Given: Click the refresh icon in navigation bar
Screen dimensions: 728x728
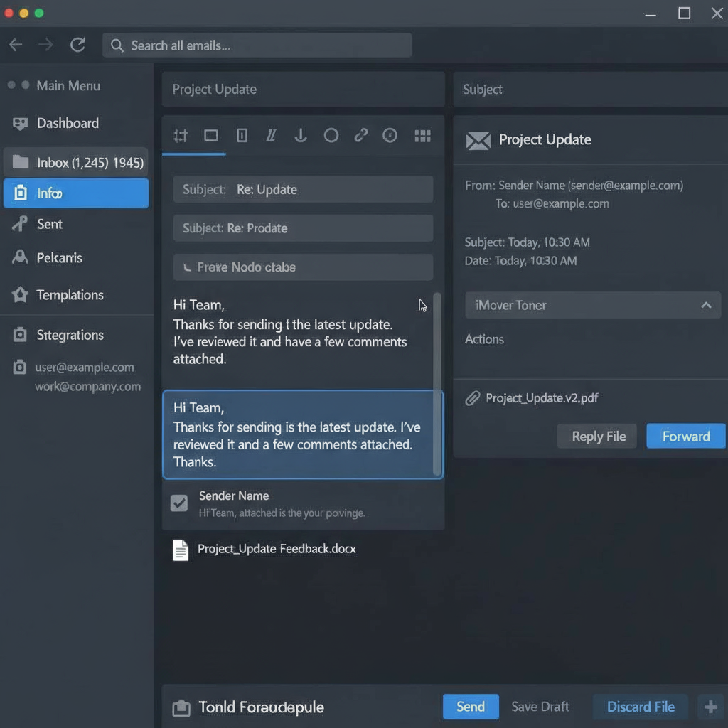Looking at the screenshot, I should [77, 45].
